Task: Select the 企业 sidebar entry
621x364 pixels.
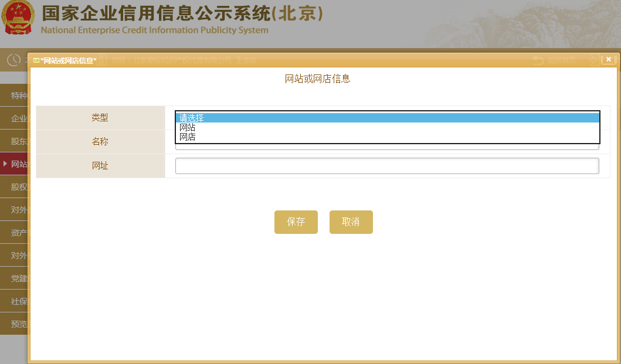Action: coord(18,118)
